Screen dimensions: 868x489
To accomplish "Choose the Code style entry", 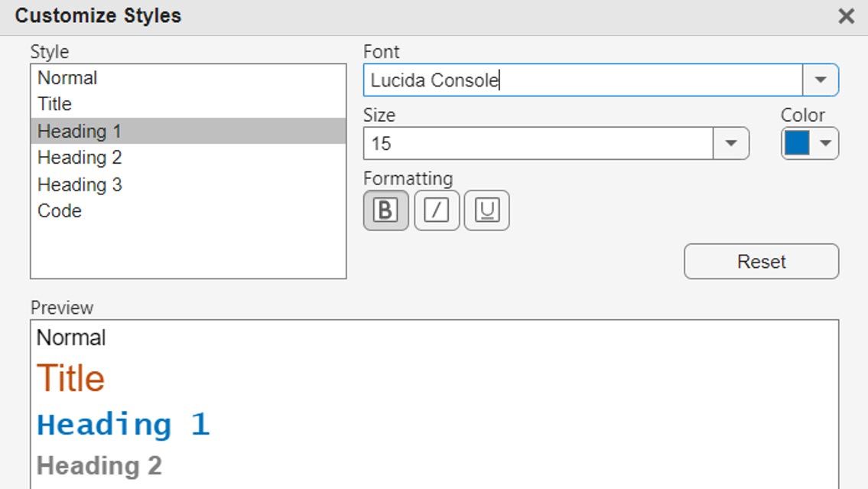I will click(x=60, y=210).
